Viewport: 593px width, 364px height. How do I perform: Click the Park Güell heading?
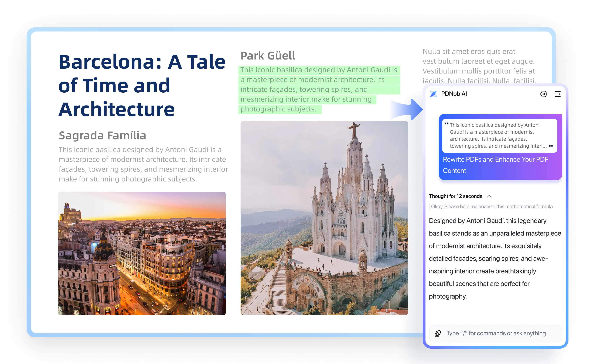[268, 56]
